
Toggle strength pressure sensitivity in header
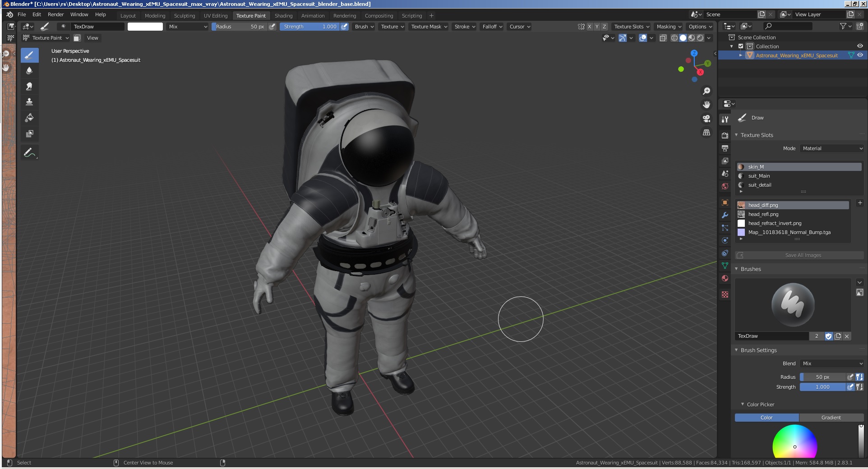pyautogui.click(x=344, y=27)
